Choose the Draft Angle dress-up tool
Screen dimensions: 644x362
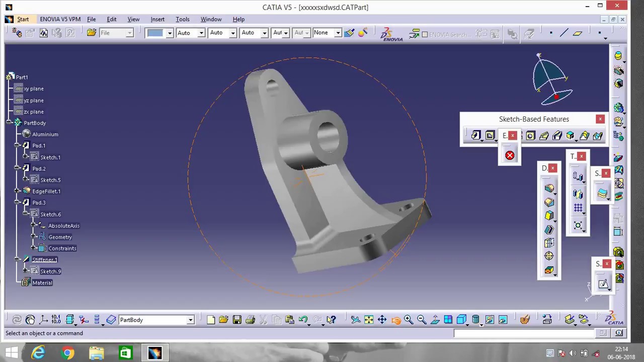coord(549,215)
